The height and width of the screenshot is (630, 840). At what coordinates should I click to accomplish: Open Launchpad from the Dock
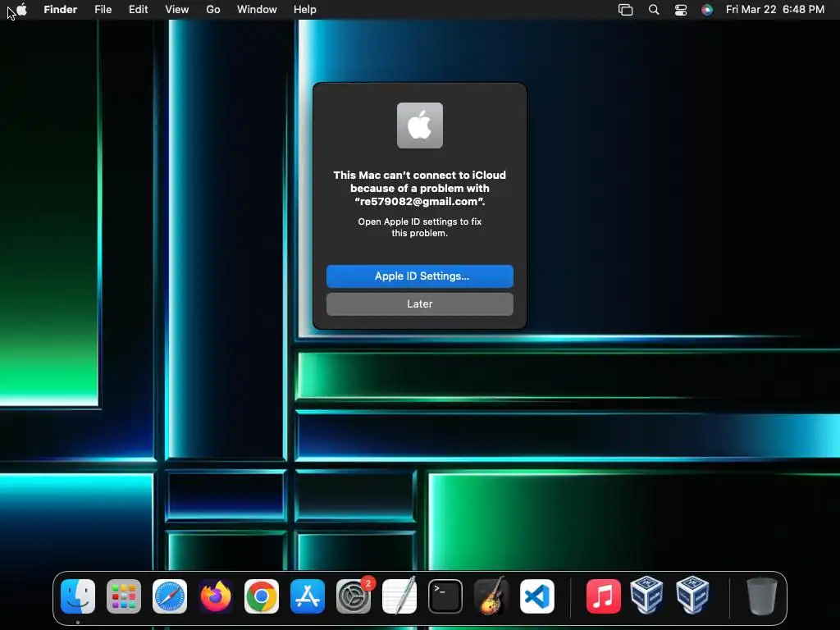point(124,596)
